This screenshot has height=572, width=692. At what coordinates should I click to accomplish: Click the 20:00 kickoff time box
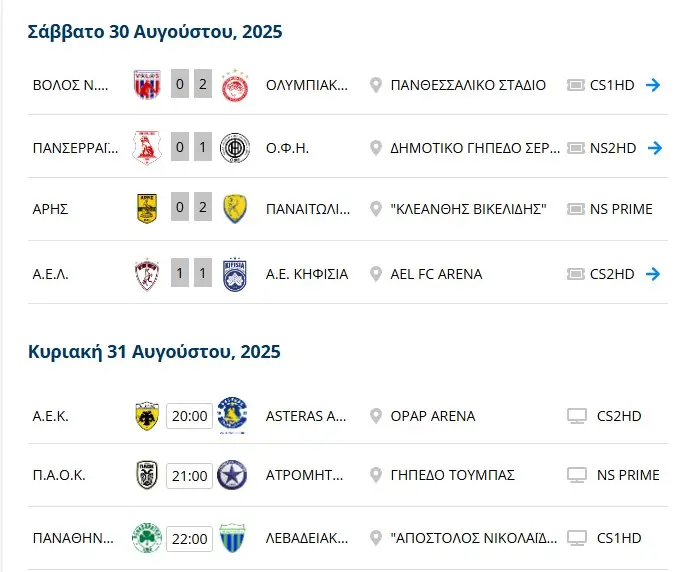(188, 416)
